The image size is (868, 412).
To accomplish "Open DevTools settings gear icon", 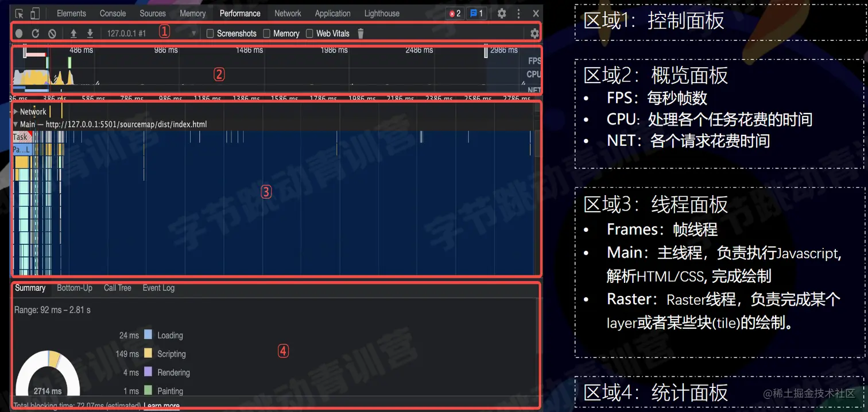I will click(x=502, y=13).
